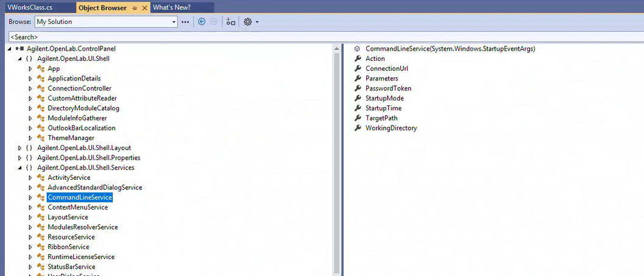The height and width of the screenshot is (276, 644).
Task: Click the edit custom component set ellipsis button
Action: [x=185, y=22]
